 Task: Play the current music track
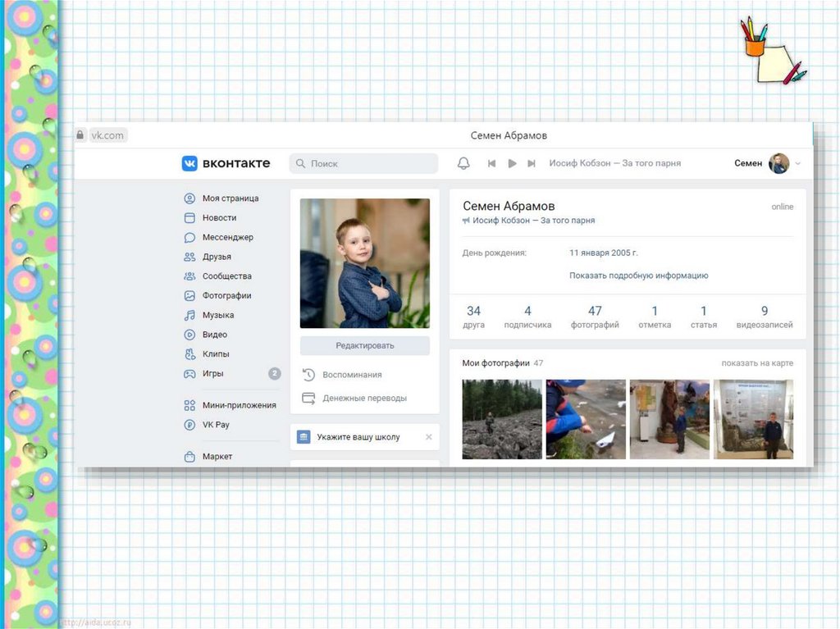click(512, 163)
